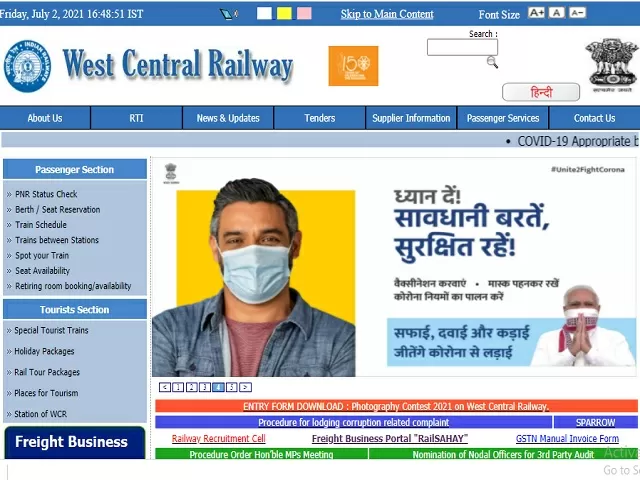The width and height of the screenshot is (640, 480).
Task: Open the Contact Us menu
Action: (x=595, y=118)
